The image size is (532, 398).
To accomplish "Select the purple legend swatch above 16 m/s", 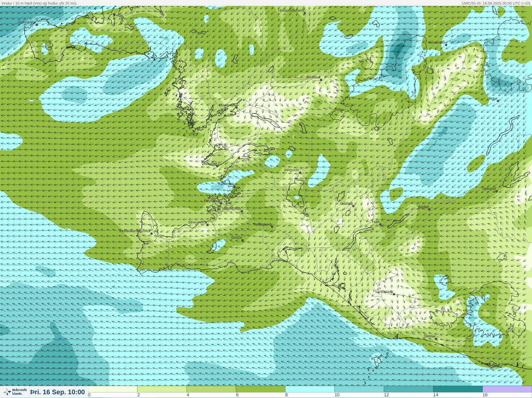I will (x=507, y=389).
